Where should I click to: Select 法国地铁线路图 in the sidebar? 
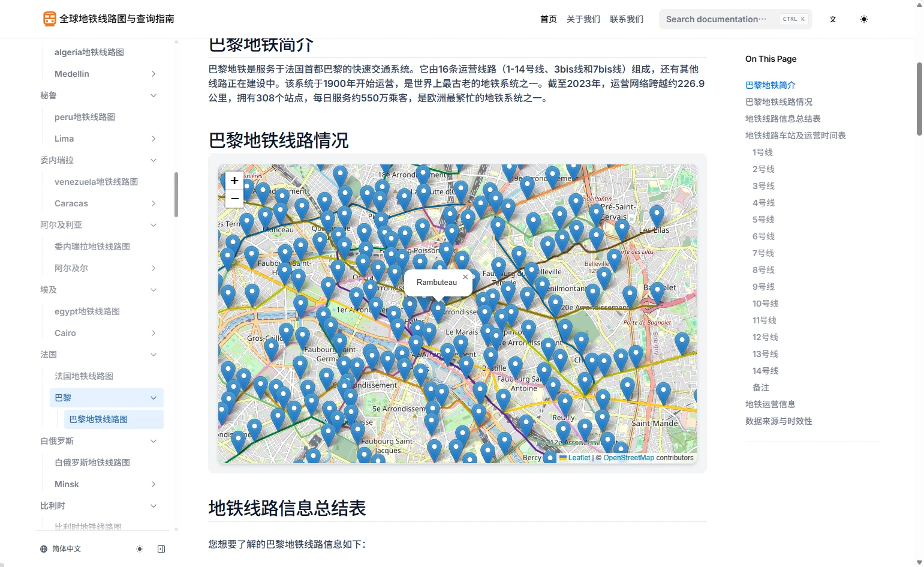(x=84, y=376)
